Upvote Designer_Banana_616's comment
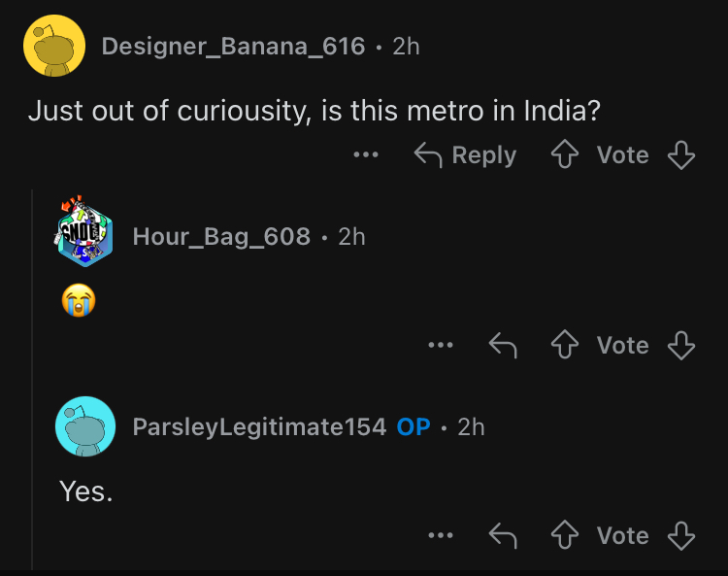This screenshot has height=576, width=728. point(564,155)
